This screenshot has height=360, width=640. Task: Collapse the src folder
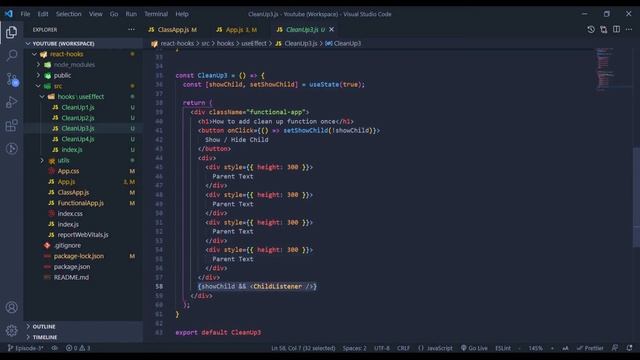pyautogui.click(x=58, y=86)
